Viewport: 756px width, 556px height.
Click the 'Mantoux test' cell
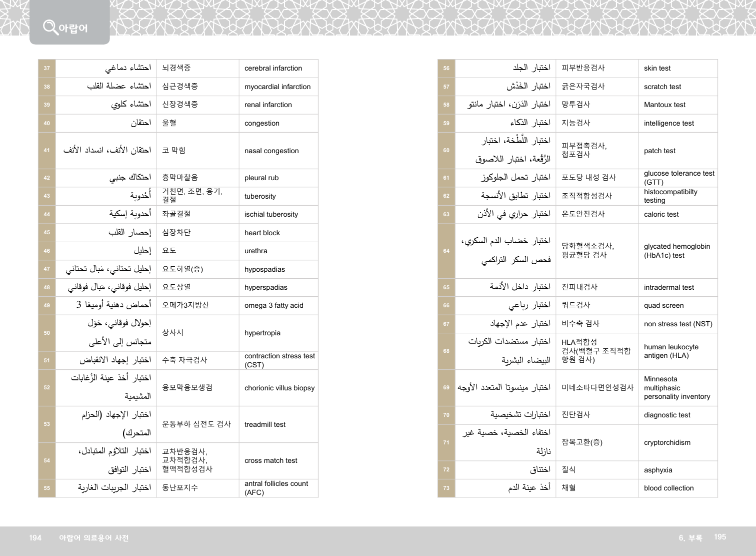click(664, 105)
